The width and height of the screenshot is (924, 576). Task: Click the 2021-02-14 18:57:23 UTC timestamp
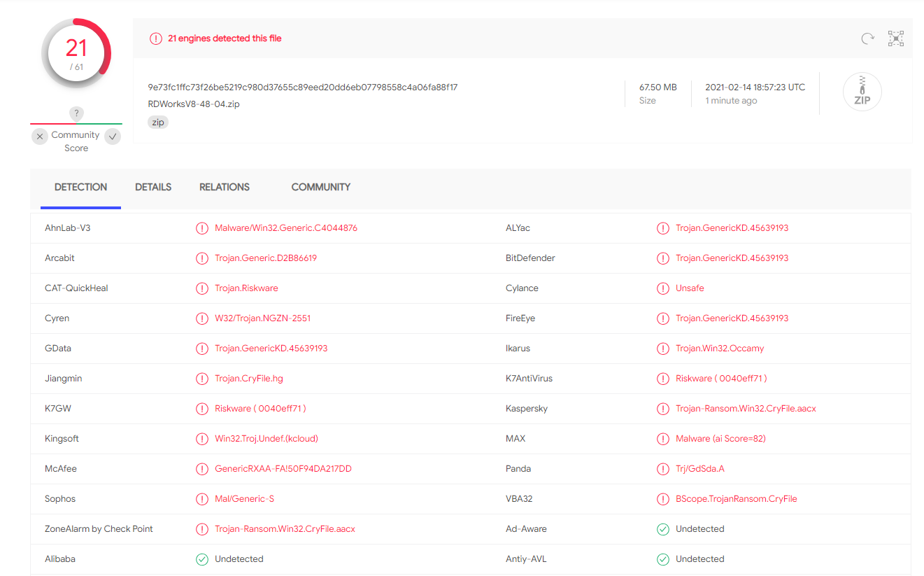[x=755, y=87]
